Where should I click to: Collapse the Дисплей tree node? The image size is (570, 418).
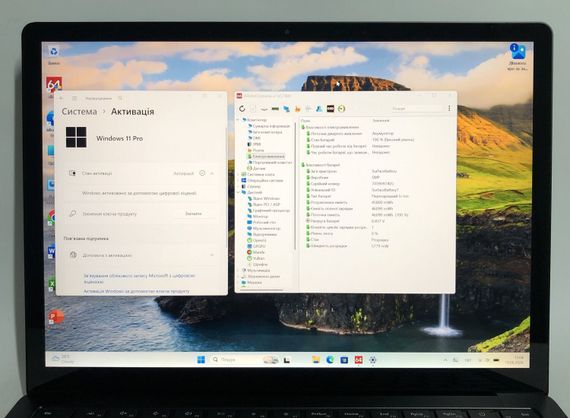(239, 192)
